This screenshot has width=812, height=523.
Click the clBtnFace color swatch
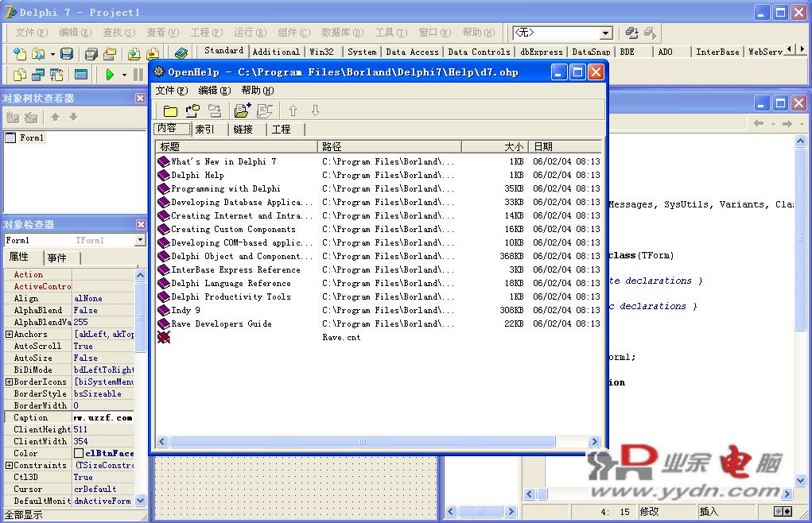[x=79, y=453]
